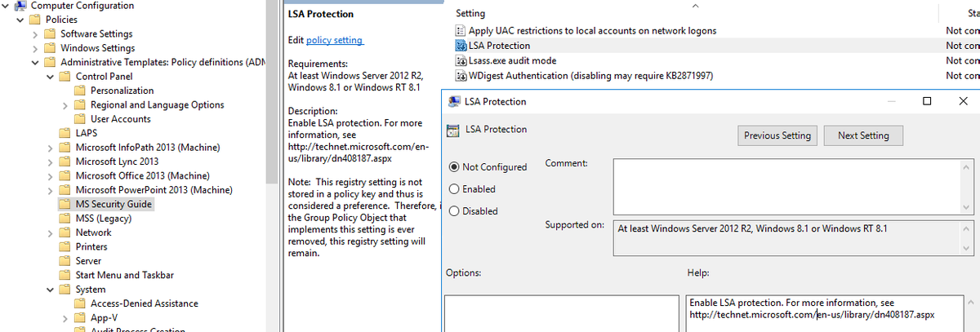
Task: Expand the Microsoft Lync 2013 node
Action: coord(50,162)
